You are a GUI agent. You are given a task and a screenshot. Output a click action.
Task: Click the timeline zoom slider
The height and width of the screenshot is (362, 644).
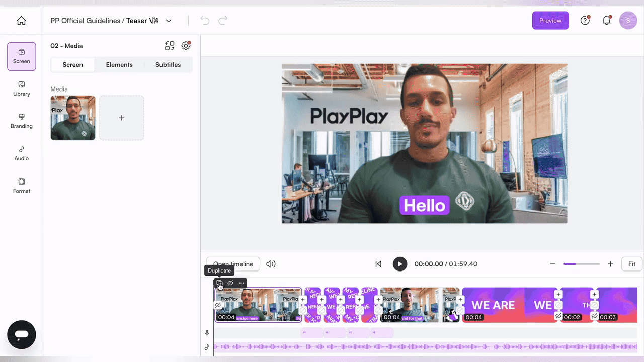click(x=582, y=264)
